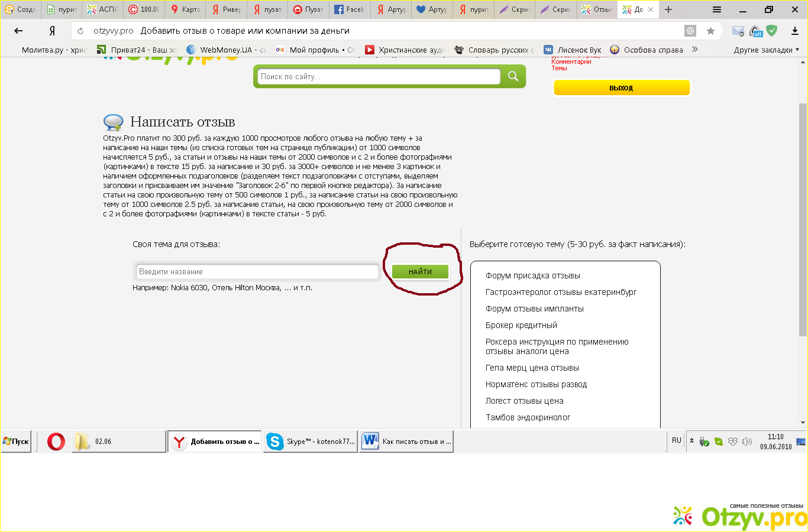This screenshot has width=808, height=532.
Task: Click the "Введите название" topic input field
Action: [x=257, y=271]
